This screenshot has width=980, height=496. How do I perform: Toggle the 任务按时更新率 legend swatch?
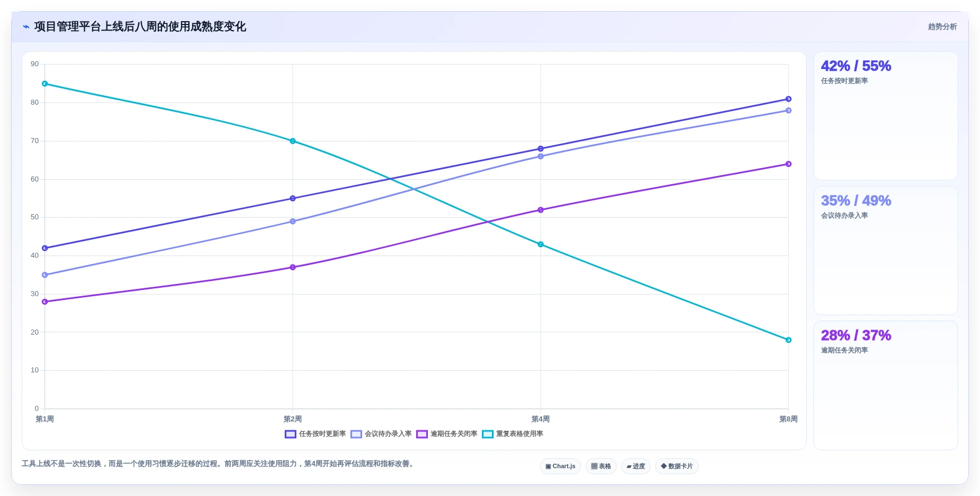[x=290, y=434]
